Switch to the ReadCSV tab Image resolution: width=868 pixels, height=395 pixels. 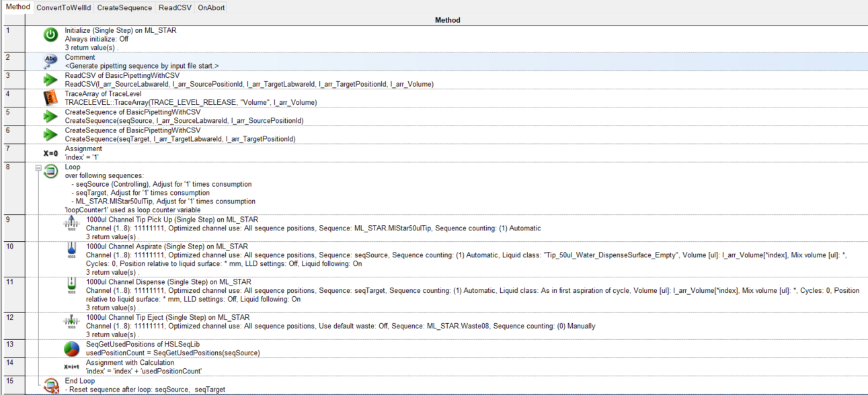click(x=175, y=7)
